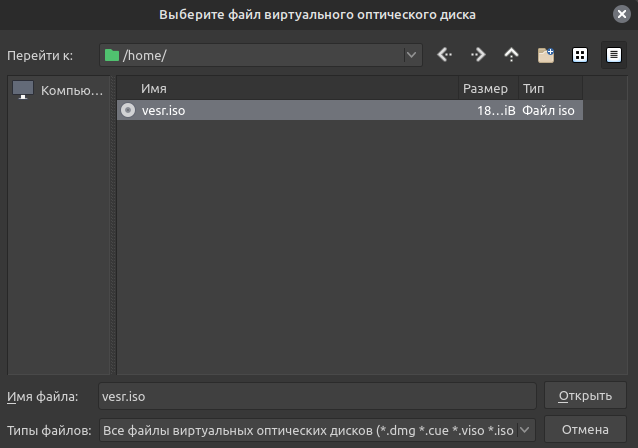Click the disc icon next to vesr.iso

(x=128, y=111)
